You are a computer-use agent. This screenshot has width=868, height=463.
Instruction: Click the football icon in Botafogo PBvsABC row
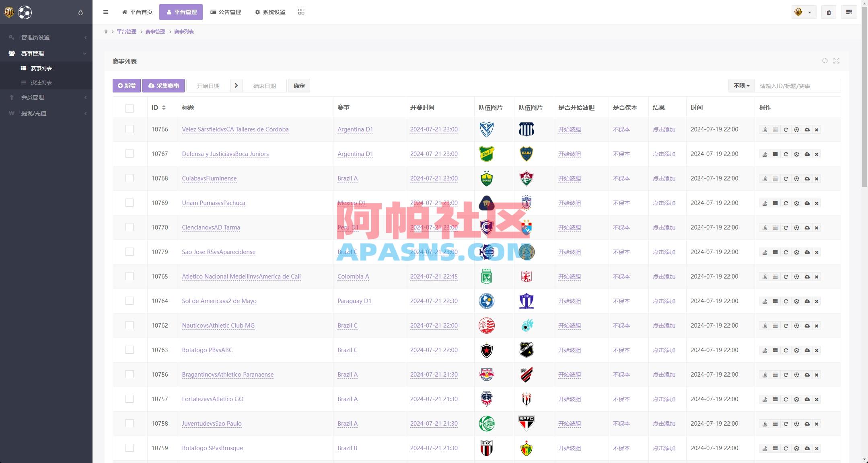pyautogui.click(x=796, y=350)
